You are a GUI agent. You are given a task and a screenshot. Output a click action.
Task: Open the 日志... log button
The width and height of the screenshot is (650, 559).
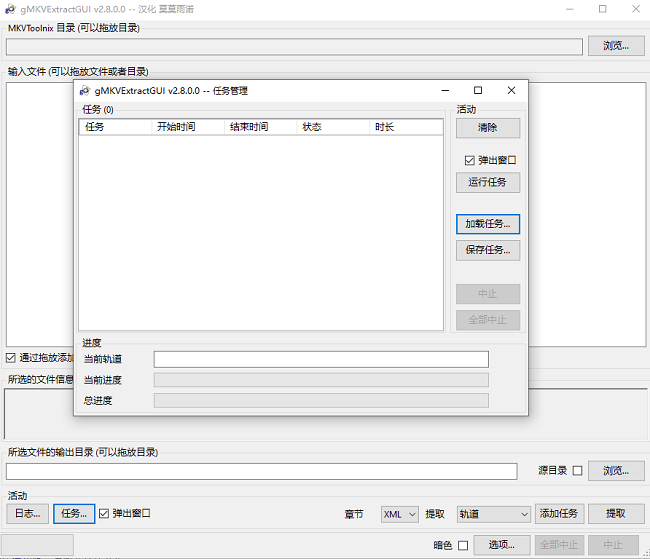[x=28, y=514]
